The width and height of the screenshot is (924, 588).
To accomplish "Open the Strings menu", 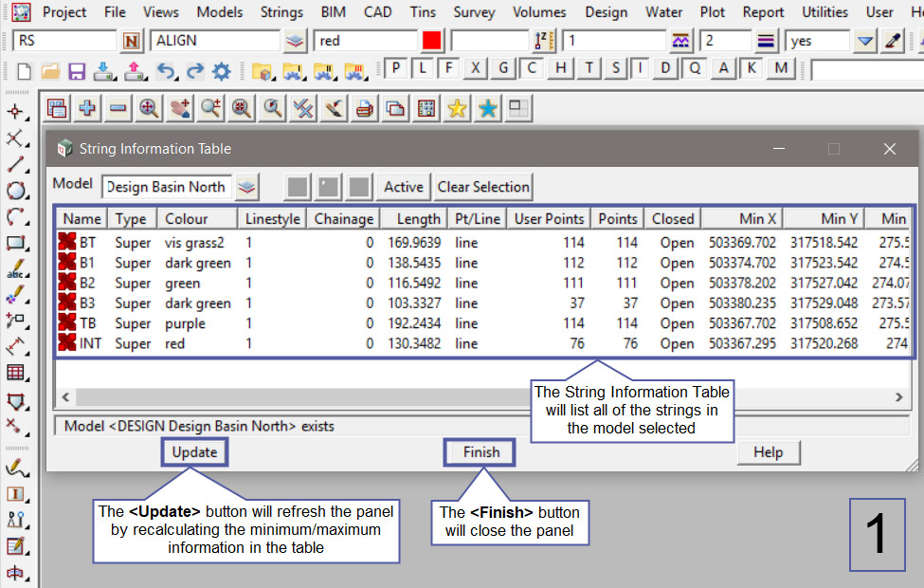I will (281, 12).
